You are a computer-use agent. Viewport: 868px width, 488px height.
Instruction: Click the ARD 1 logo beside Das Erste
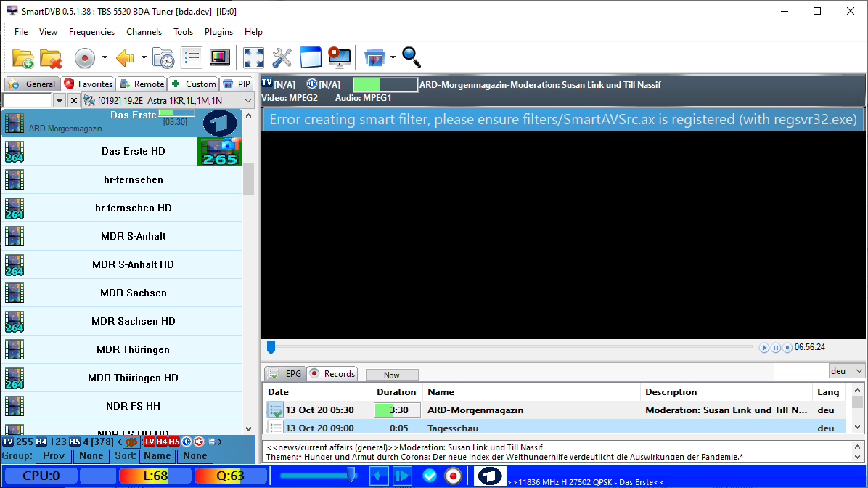220,123
